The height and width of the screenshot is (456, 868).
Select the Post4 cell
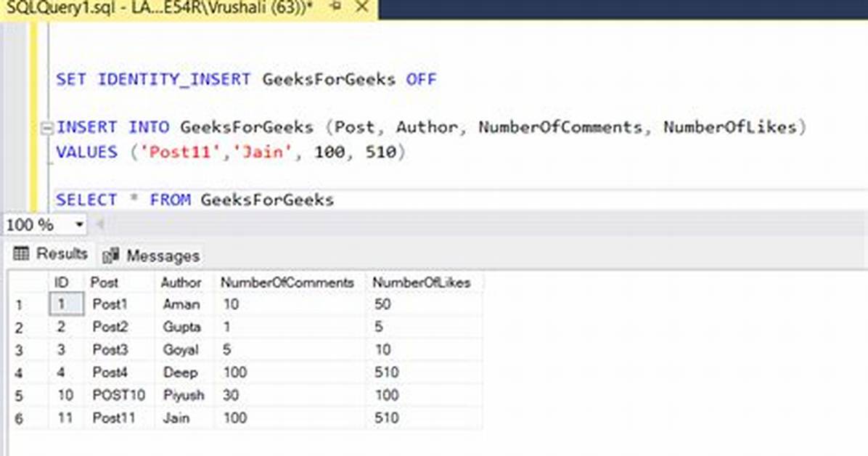click(119, 372)
